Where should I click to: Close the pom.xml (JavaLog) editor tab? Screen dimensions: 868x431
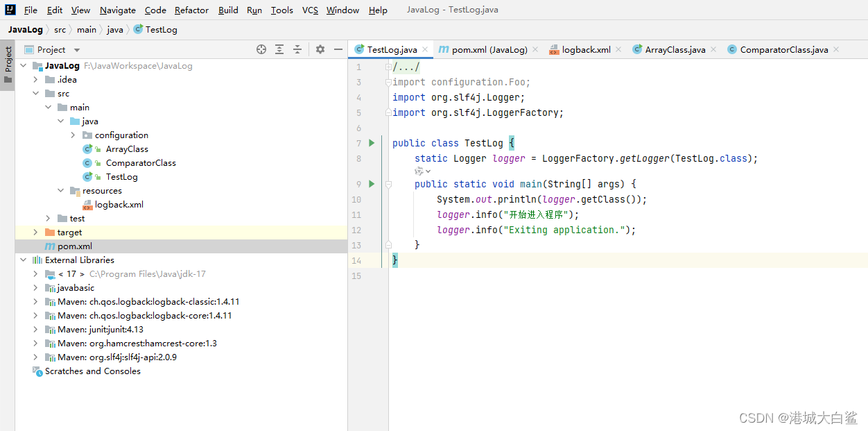[x=535, y=49]
